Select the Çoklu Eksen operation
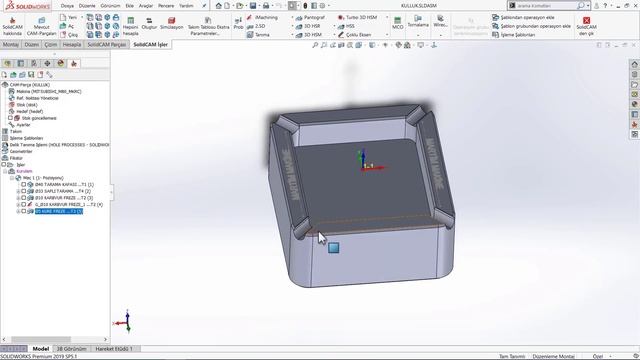The image size is (640, 360). click(x=354, y=35)
